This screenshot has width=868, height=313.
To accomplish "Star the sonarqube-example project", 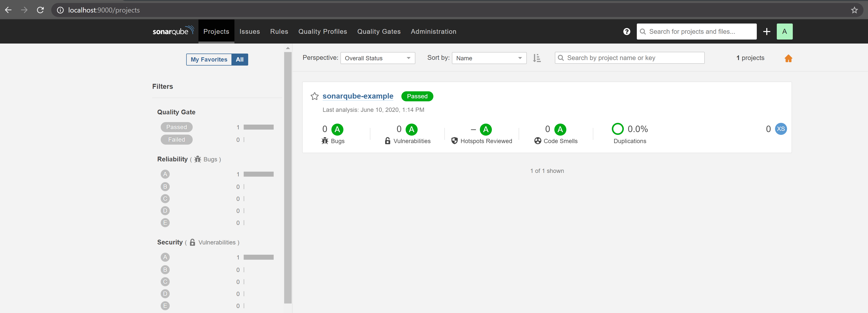I will point(314,96).
